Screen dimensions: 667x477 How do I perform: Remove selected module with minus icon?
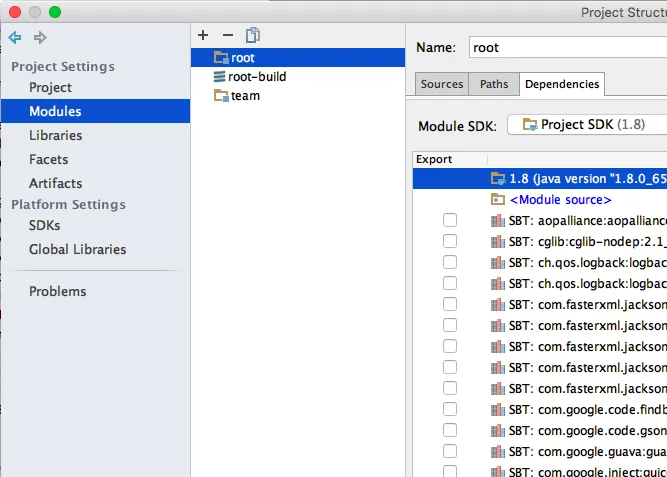click(x=228, y=35)
